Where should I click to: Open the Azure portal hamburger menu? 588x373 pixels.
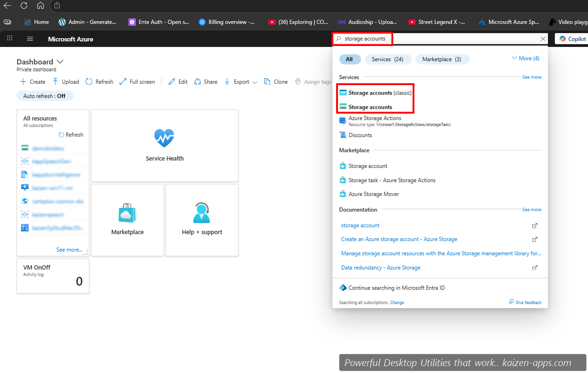tap(30, 39)
